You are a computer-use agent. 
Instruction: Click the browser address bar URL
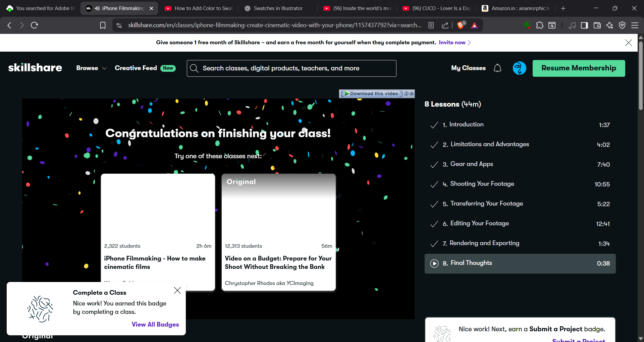coord(274,25)
